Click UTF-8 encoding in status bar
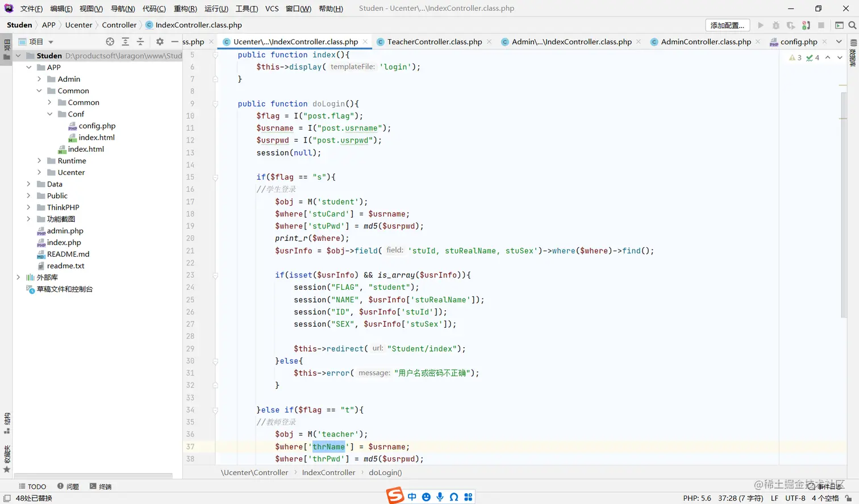 tap(795, 498)
